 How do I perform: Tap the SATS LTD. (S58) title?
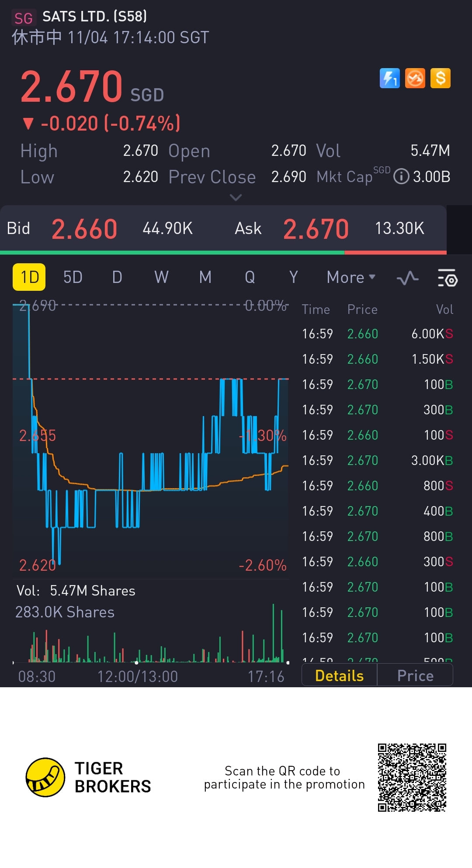point(94,17)
